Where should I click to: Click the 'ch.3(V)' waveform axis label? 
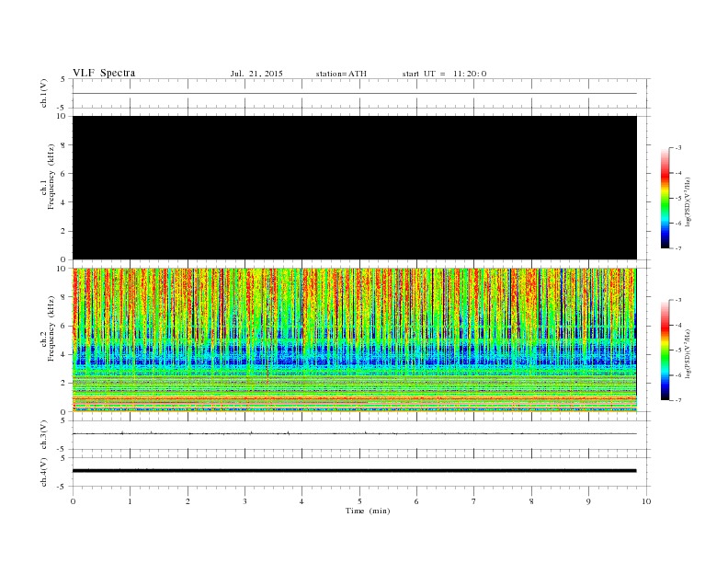43,435
